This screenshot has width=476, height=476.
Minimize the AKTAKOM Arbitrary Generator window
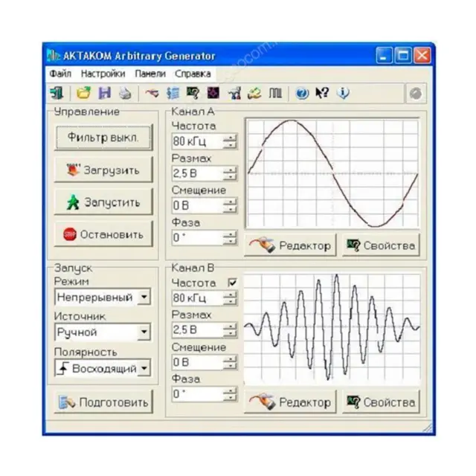coord(384,55)
